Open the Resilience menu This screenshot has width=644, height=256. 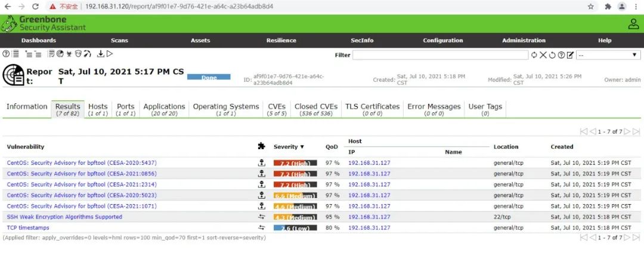pyautogui.click(x=281, y=40)
